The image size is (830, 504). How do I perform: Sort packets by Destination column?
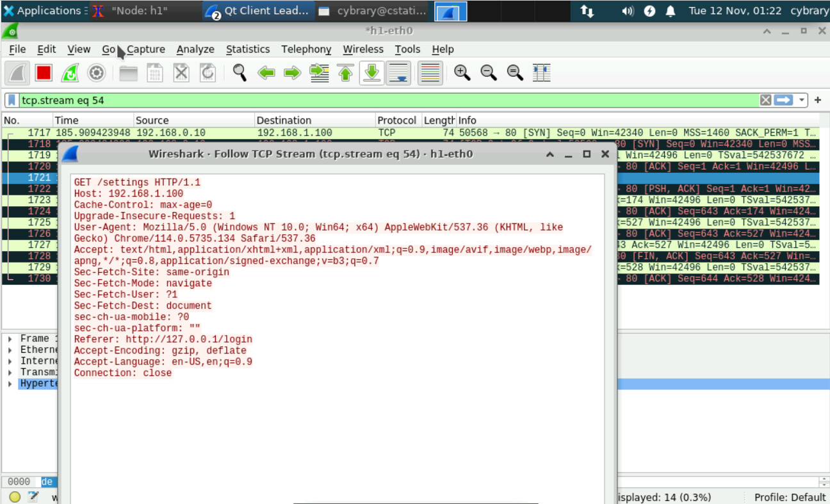click(314, 120)
